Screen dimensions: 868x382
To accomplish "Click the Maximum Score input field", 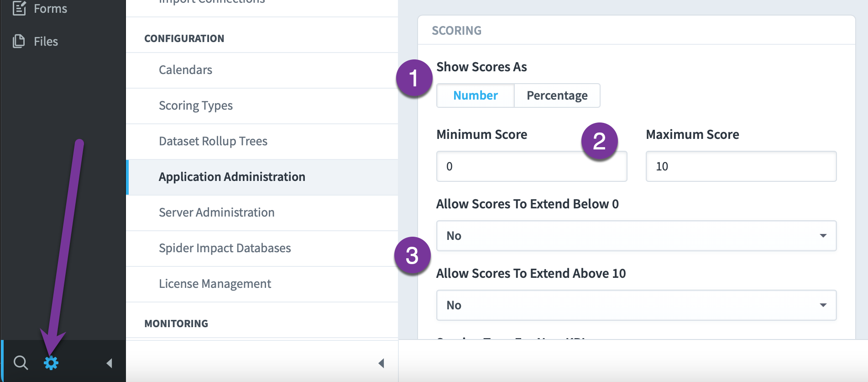I will (x=741, y=166).
